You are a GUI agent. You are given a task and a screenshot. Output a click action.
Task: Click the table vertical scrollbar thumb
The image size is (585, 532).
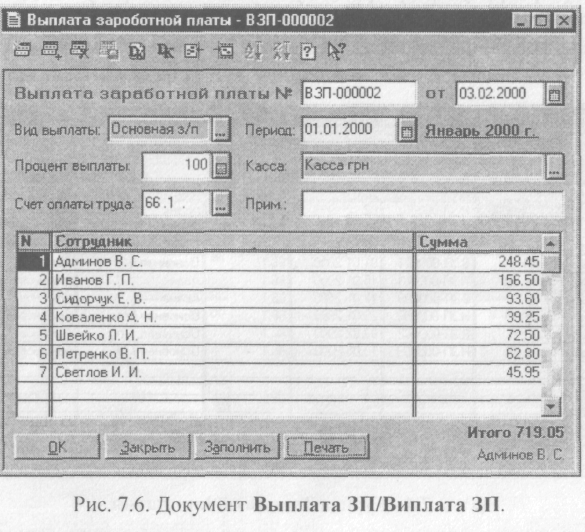pyautogui.click(x=551, y=263)
